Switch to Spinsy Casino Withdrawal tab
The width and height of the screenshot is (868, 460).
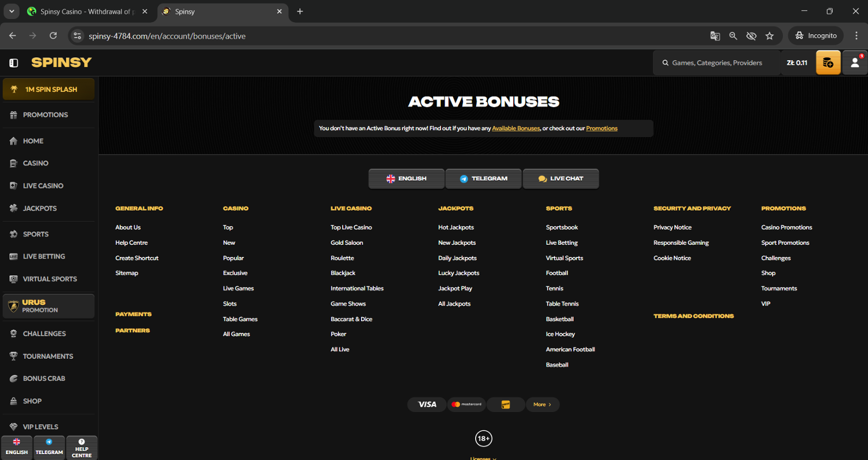pyautogui.click(x=87, y=12)
